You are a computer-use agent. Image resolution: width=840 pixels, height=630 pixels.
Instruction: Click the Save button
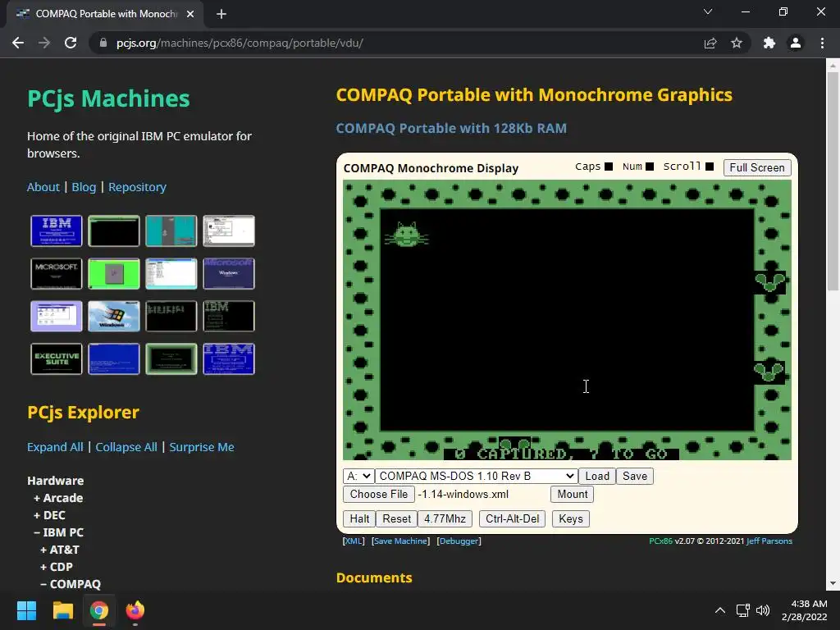click(x=635, y=476)
